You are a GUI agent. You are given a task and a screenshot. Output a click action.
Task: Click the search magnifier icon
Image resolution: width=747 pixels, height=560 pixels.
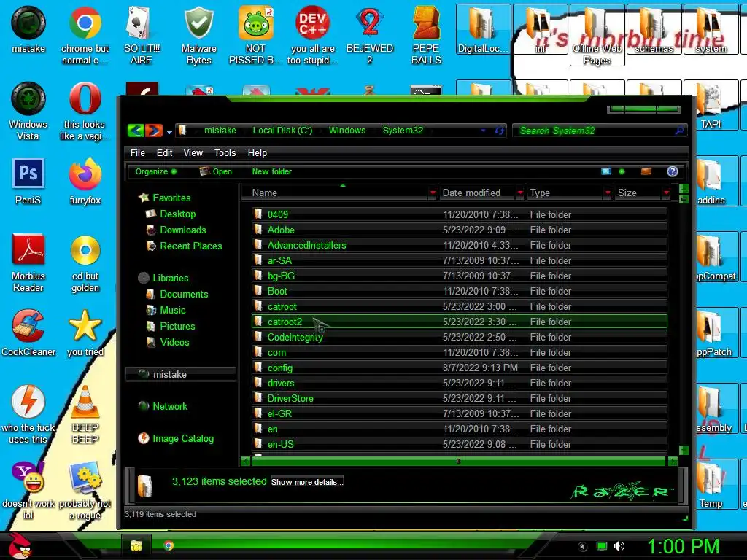[x=679, y=131]
